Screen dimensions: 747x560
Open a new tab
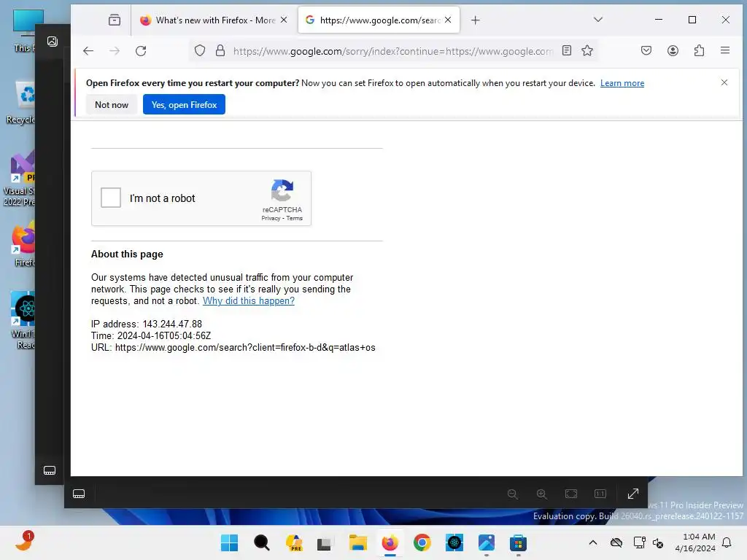coord(475,20)
